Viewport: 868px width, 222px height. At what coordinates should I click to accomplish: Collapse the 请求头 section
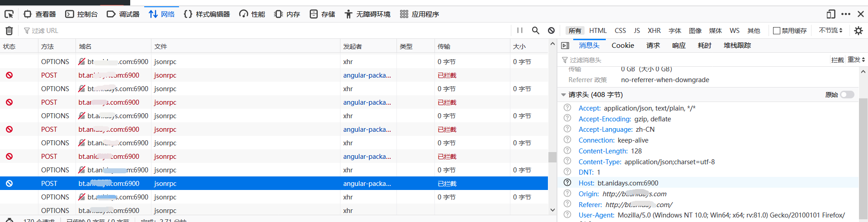[x=563, y=95]
